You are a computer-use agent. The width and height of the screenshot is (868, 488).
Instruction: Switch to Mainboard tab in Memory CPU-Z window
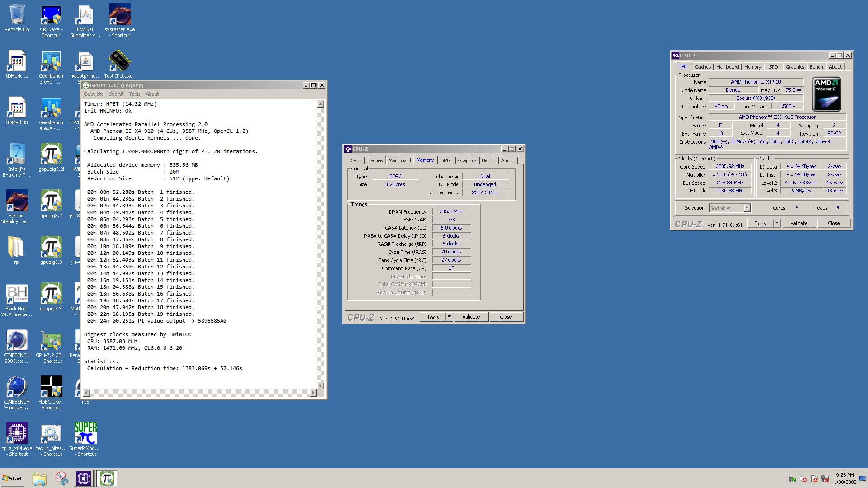click(x=400, y=160)
